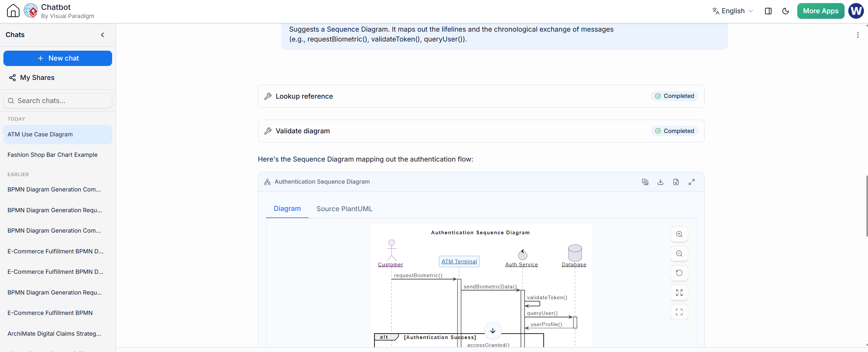Click the scroll-to-bottom arrow button
Screen dimensions: 868x352
[493, 331]
